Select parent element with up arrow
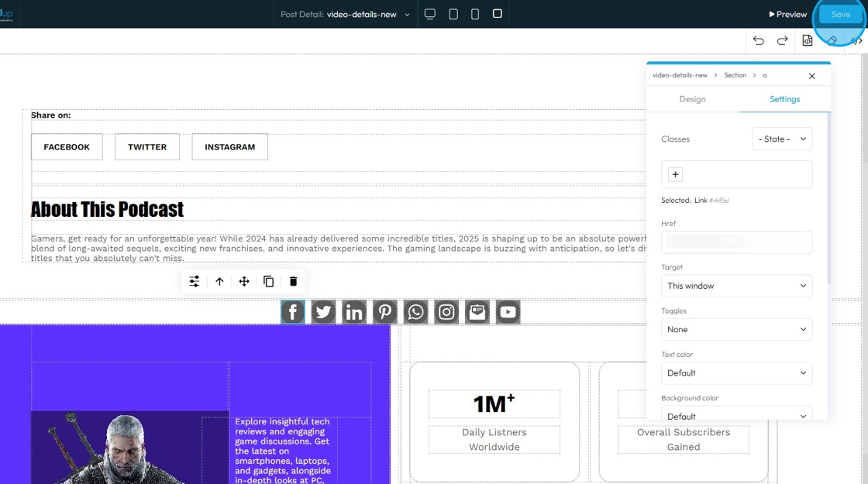 pos(219,282)
